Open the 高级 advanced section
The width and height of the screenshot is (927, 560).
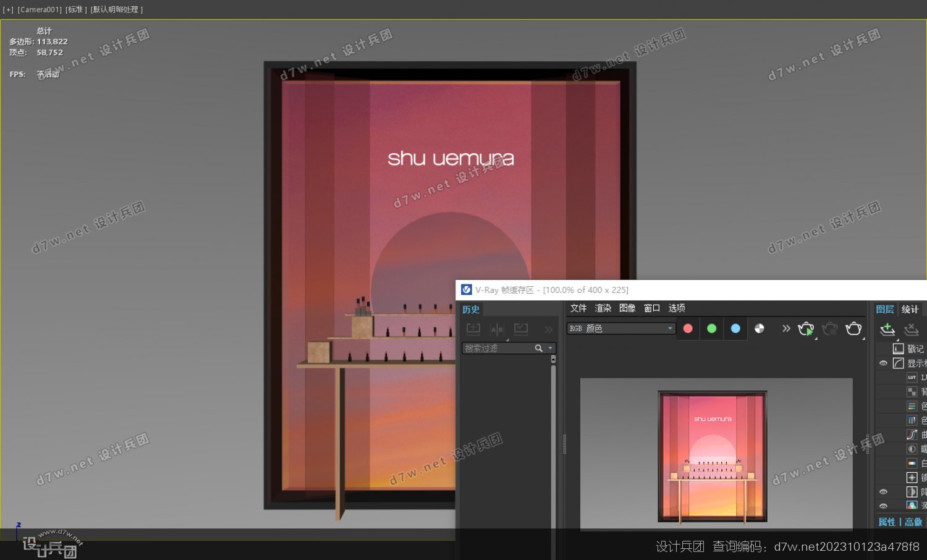[x=913, y=522]
